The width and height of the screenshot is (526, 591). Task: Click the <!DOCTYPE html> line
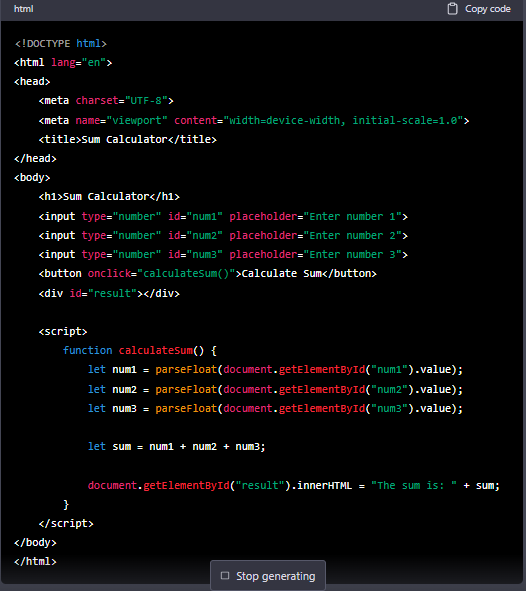coord(61,44)
